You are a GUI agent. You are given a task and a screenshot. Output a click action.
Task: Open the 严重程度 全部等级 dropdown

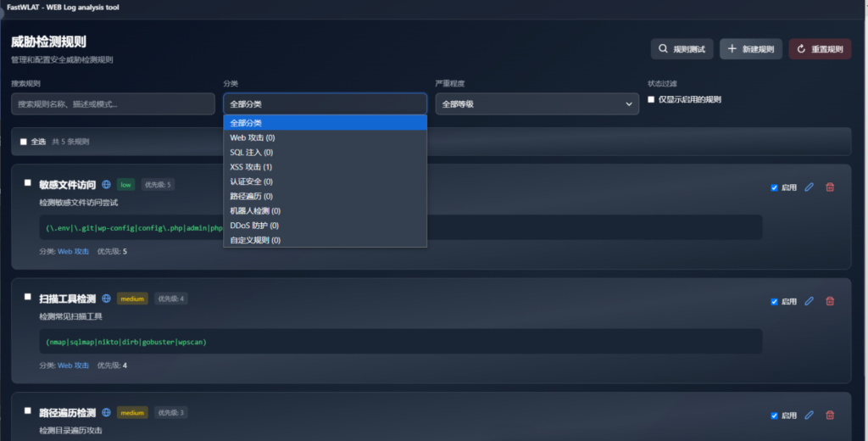coord(537,103)
